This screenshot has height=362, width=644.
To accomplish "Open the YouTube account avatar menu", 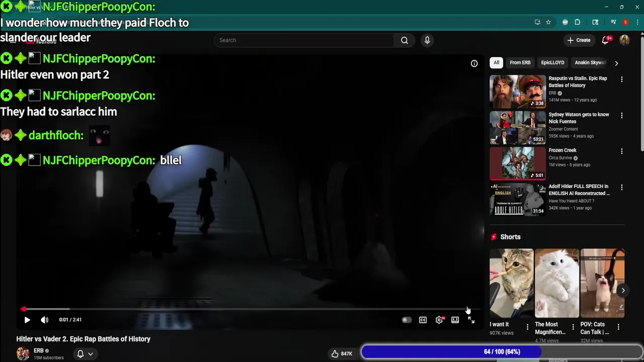I will point(624,40).
